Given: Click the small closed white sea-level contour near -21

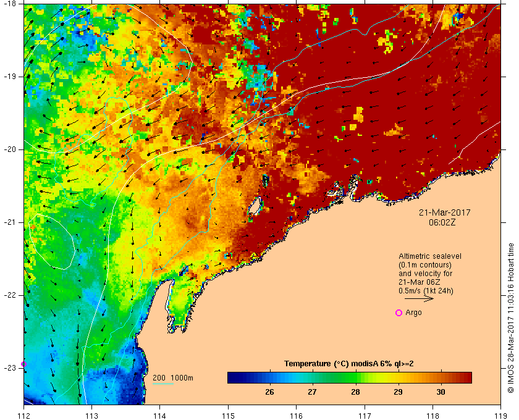Looking at the screenshot, I should 51,241.
